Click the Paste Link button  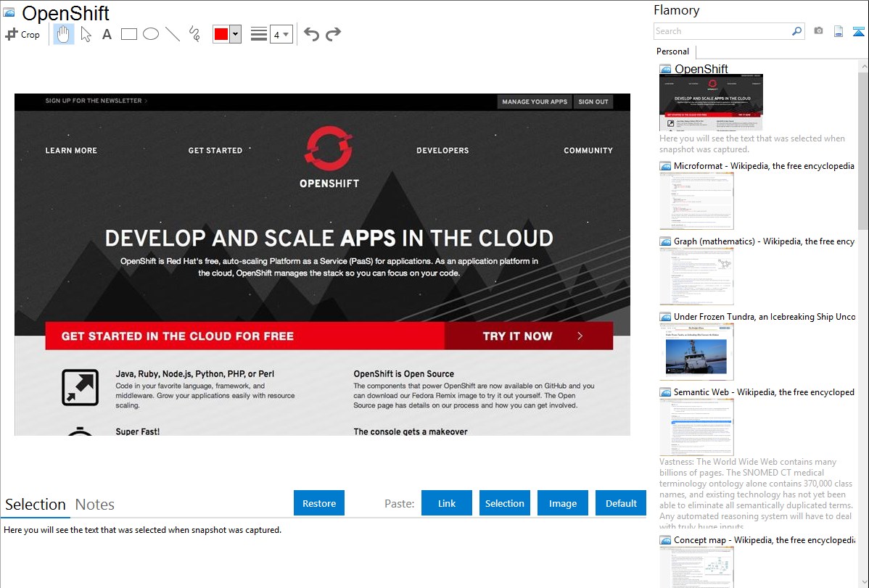click(447, 503)
